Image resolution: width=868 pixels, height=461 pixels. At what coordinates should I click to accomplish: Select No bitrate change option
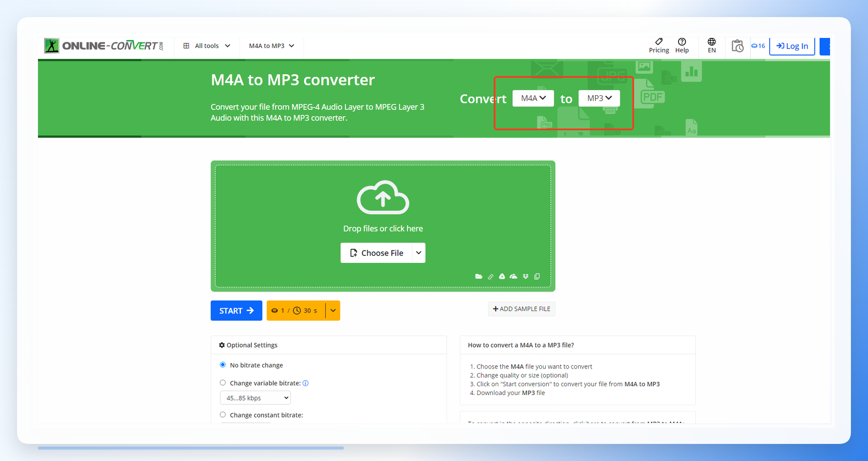coord(223,365)
